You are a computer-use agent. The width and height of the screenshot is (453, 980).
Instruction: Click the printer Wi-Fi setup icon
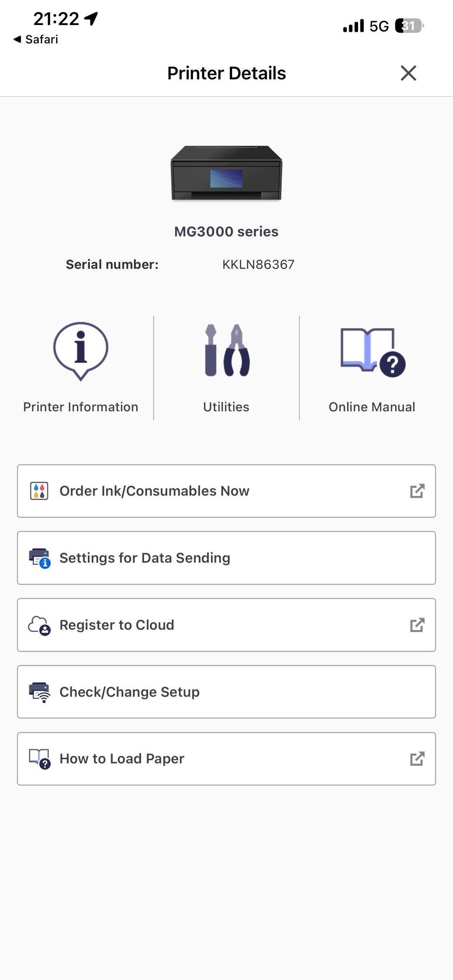(40, 693)
